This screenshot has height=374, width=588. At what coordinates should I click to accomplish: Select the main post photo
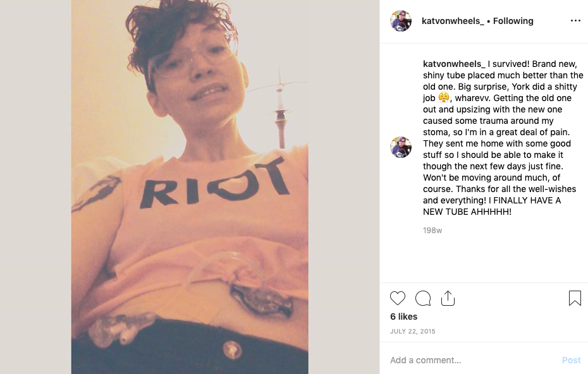coord(190,187)
